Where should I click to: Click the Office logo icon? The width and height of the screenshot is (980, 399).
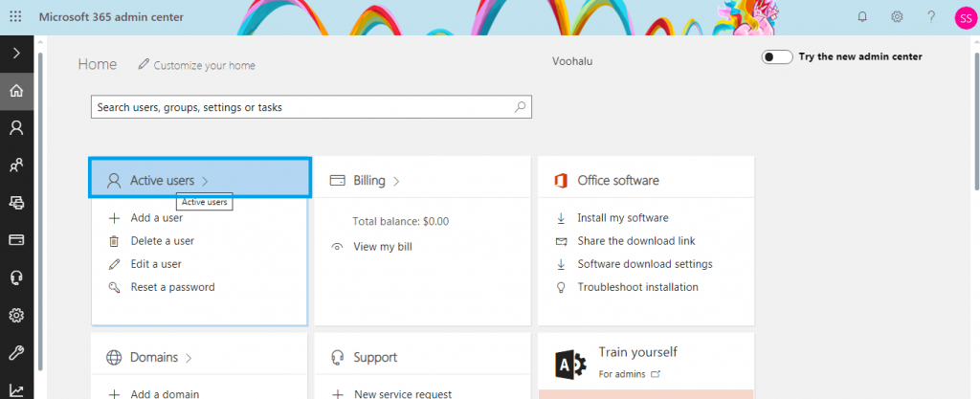(x=561, y=181)
